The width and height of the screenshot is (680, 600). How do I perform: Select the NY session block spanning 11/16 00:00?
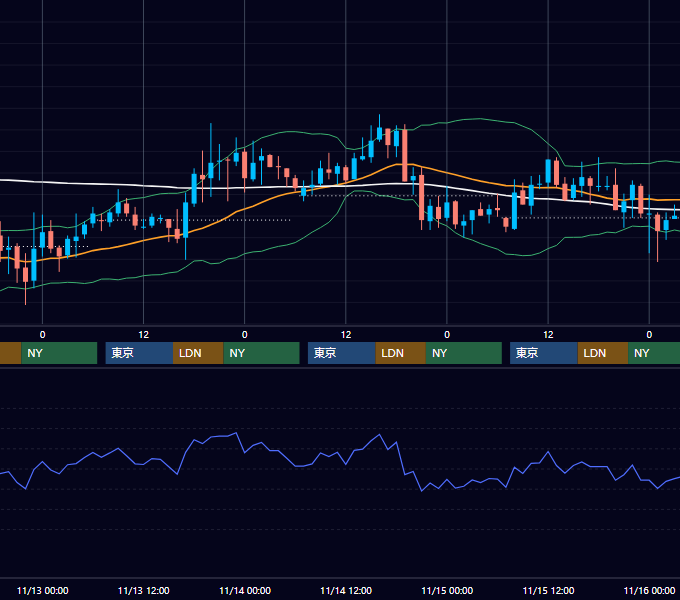[x=654, y=353]
